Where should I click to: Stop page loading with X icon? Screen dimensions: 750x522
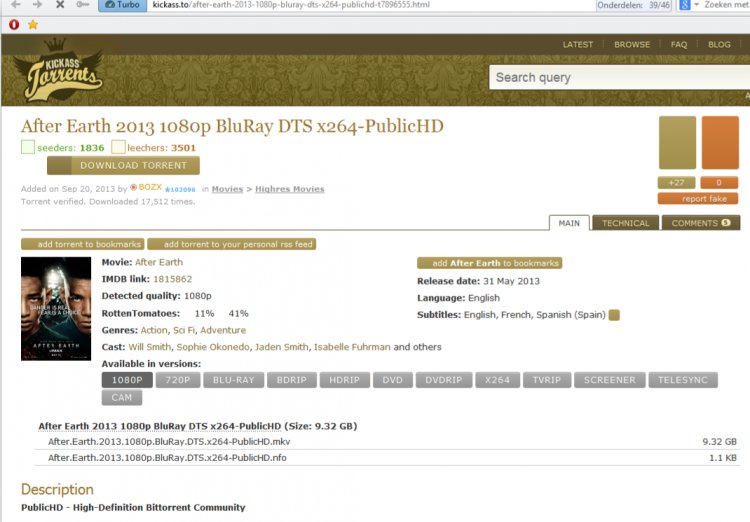60,4
